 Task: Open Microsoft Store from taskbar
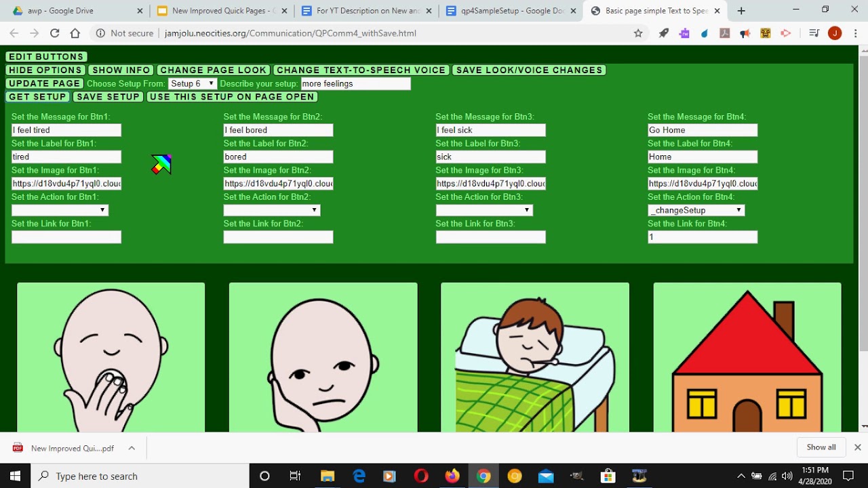(x=608, y=476)
